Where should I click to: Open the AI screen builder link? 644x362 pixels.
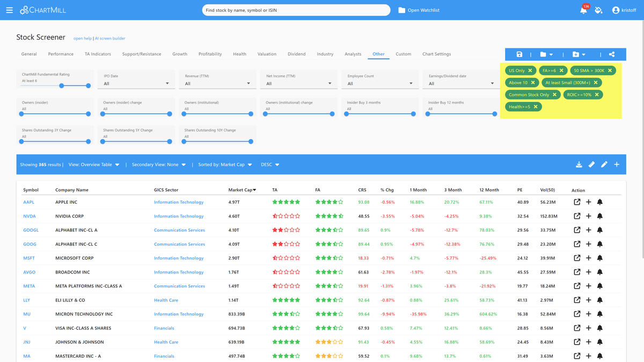click(110, 39)
